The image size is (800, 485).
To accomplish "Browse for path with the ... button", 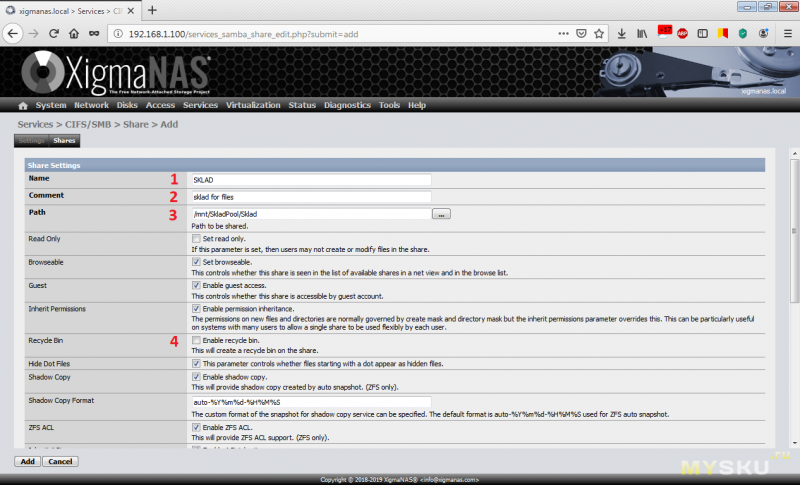I will 441,214.
